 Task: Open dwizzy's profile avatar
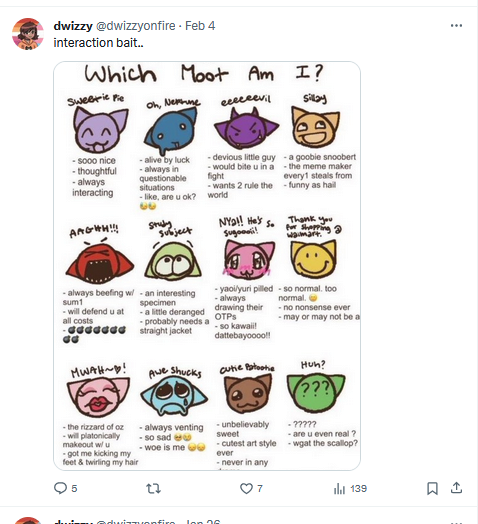tap(28, 34)
